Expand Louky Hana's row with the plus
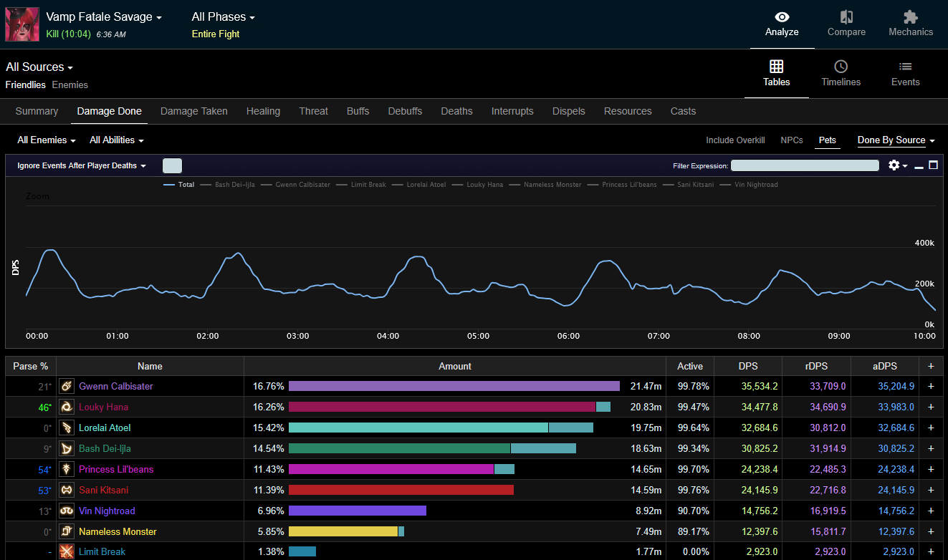This screenshot has height=560, width=948. click(931, 407)
